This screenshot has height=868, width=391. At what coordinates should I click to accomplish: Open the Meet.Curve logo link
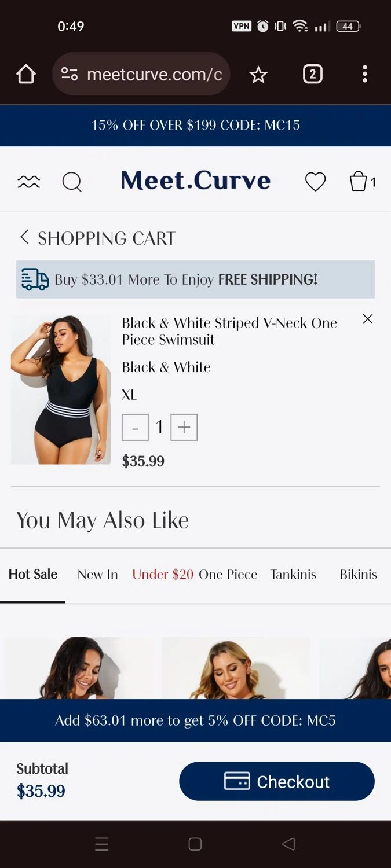(x=196, y=181)
